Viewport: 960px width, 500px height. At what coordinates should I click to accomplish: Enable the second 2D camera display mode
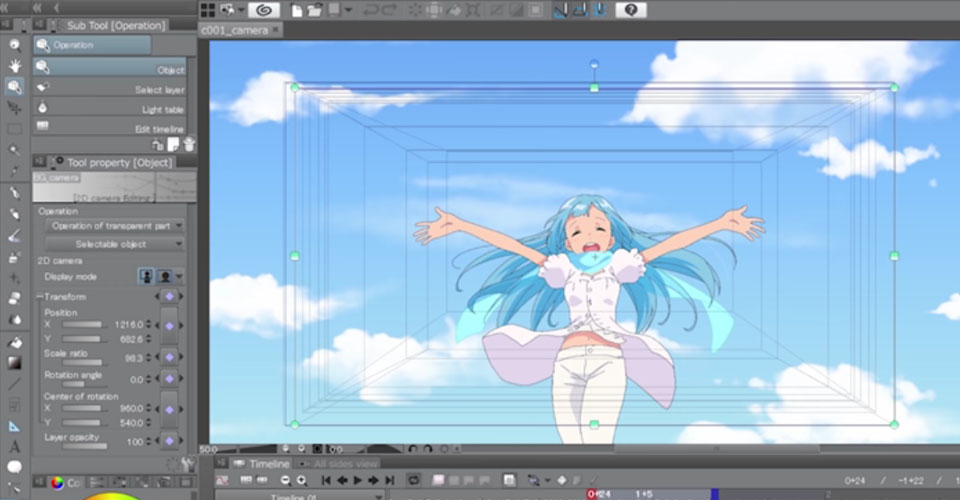[x=165, y=277]
